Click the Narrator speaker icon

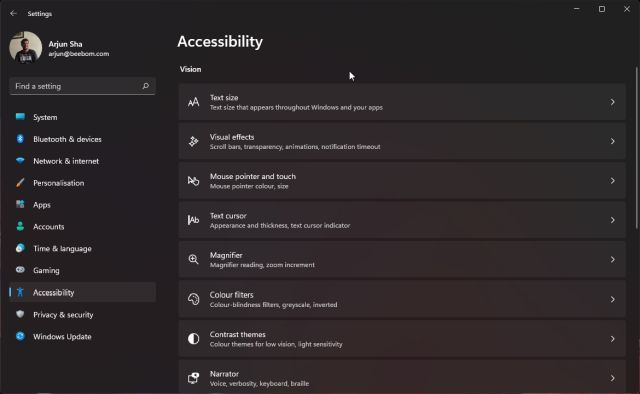pyautogui.click(x=193, y=378)
